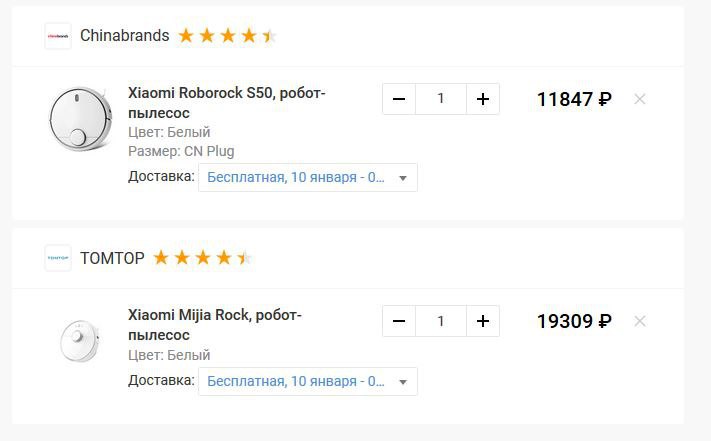
Task: Click the Roborock S50 product thumbnail
Action: (80, 118)
